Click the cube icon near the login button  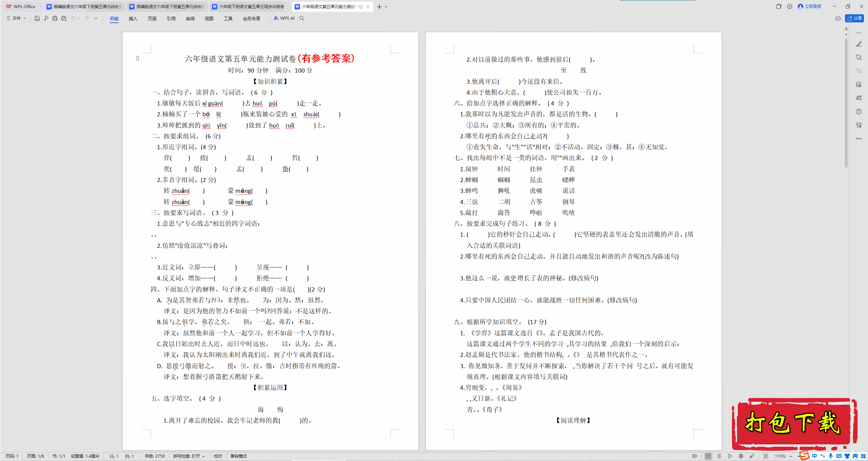[790, 6]
